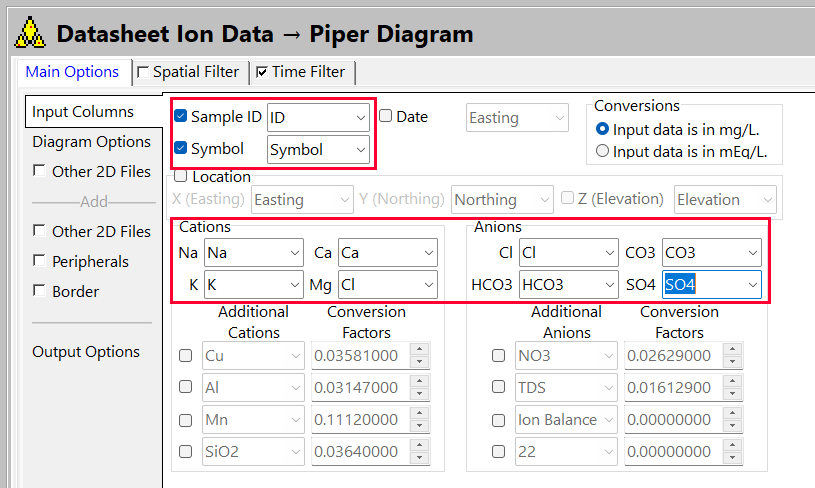Enable the Border checkbox
The image size is (815, 488).
pos(39,291)
